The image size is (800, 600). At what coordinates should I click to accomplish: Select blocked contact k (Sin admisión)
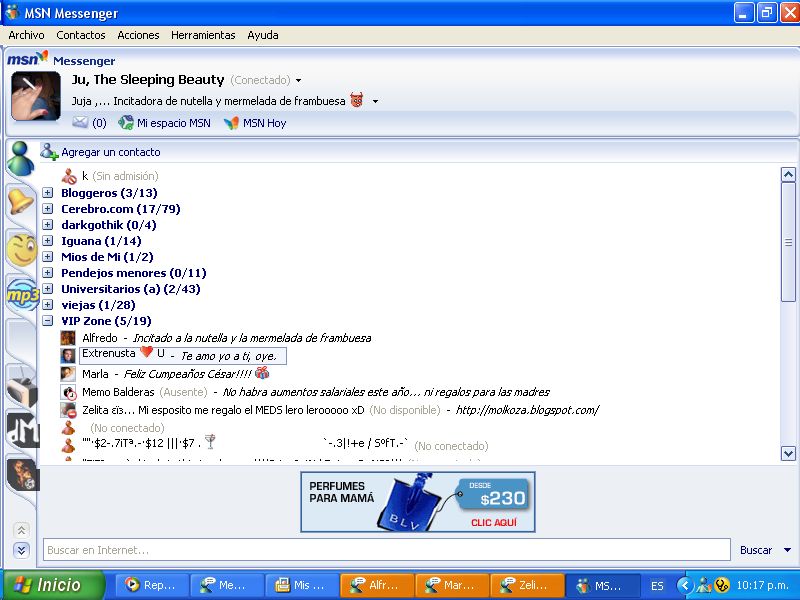click(110, 176)
